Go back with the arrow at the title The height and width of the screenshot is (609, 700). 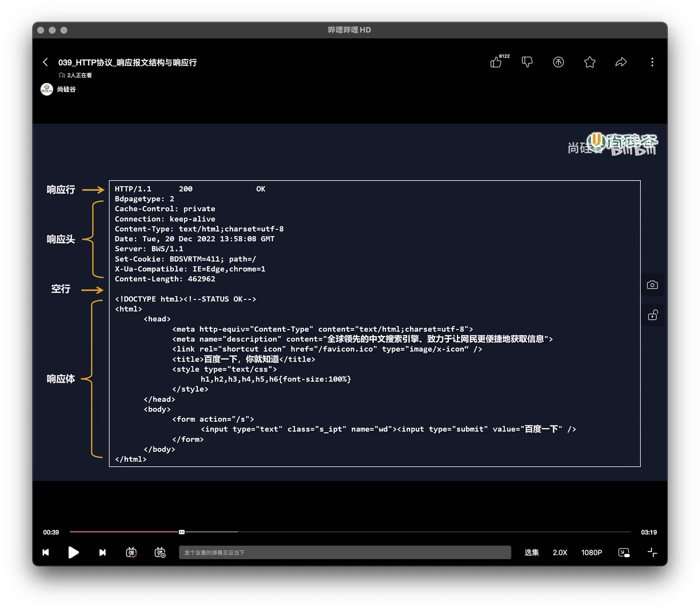(x=46, y=62)
